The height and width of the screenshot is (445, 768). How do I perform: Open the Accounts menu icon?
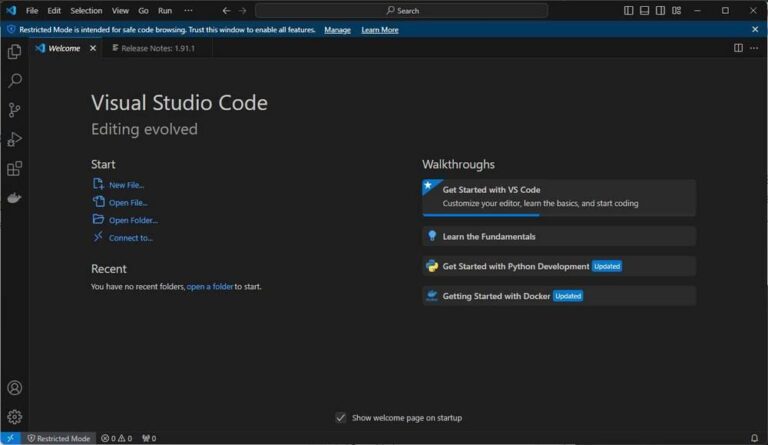point(15,388)
